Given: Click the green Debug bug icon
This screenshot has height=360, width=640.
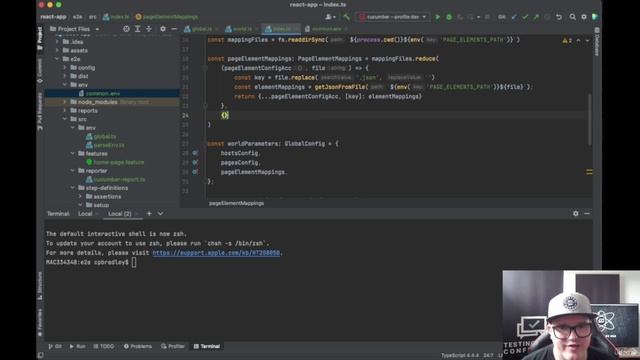Looking at the screenshot, I should (449, 17).
